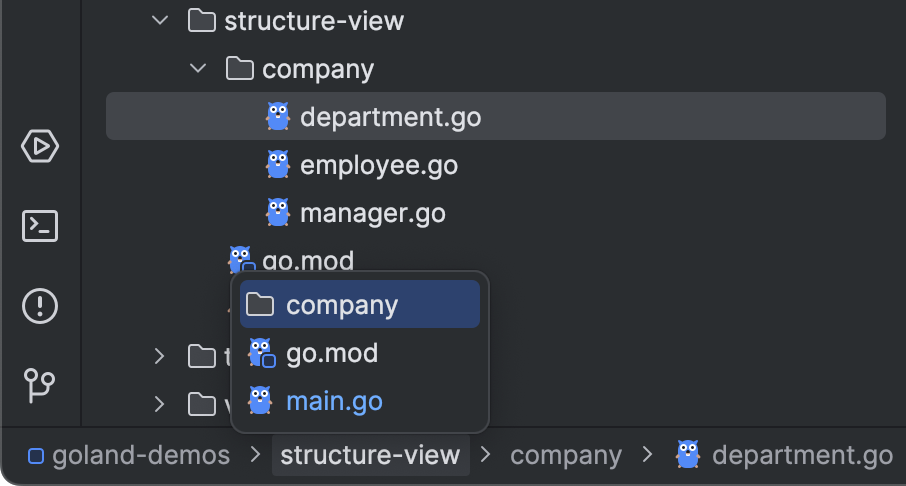Open the Problems tool window
The height and width of the screenshot is (486, 906).
tap(40, 304)
